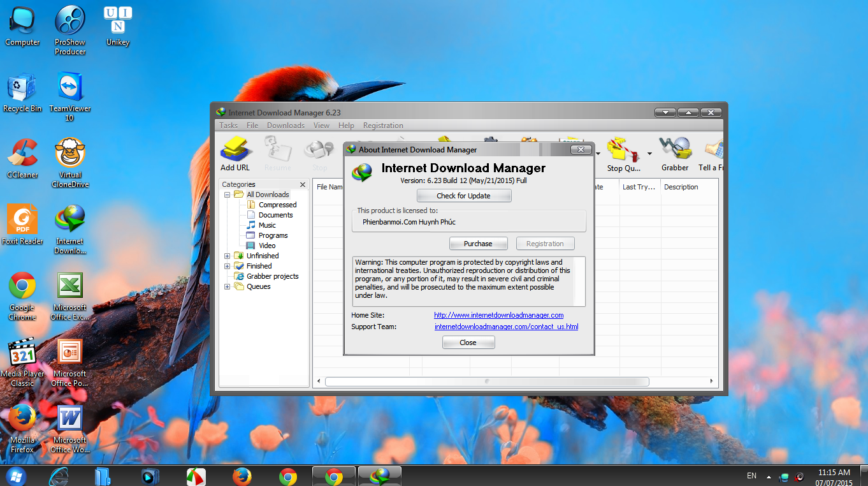This screenshot has width=868, height=486.
Task: Select the Programs category
Action: pyautogui.click(x=273, y=235)
